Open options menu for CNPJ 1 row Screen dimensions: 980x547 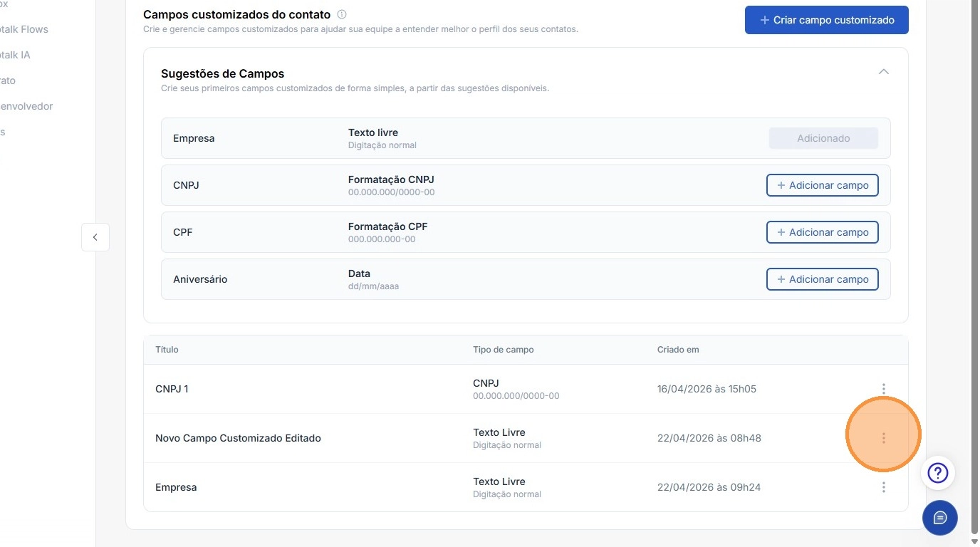tap(883, 389)
